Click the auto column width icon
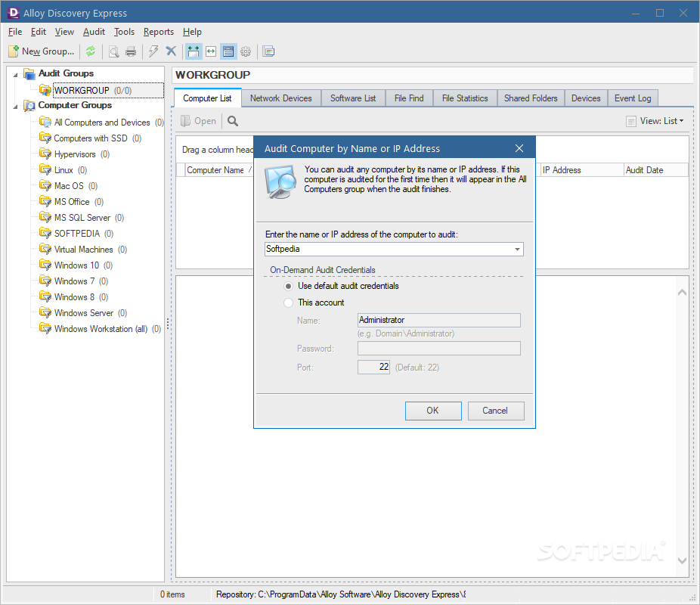Screen dimensions: 700x605 [x=211, y=51]
